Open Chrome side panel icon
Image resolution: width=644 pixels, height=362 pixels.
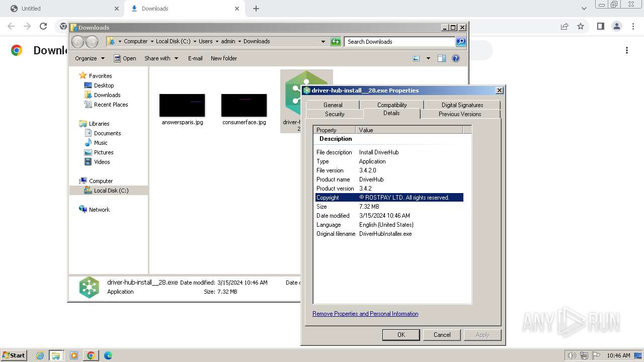coord(600,26)
